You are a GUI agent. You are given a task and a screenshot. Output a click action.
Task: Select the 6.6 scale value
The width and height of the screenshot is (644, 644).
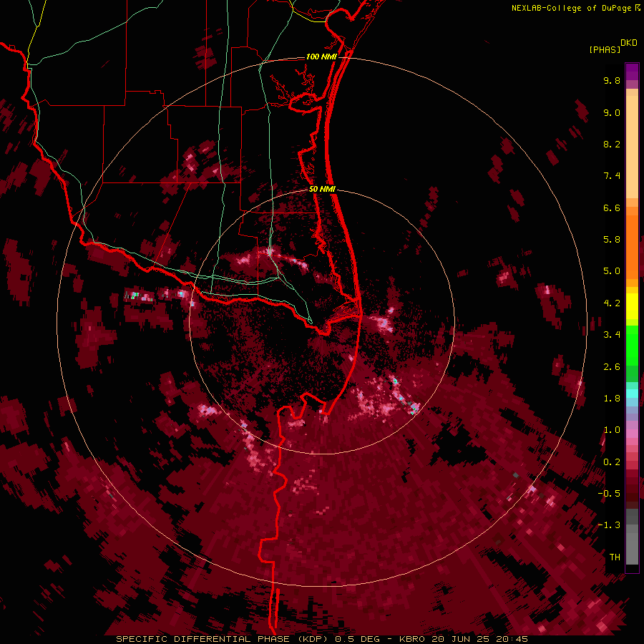[612, 208]
